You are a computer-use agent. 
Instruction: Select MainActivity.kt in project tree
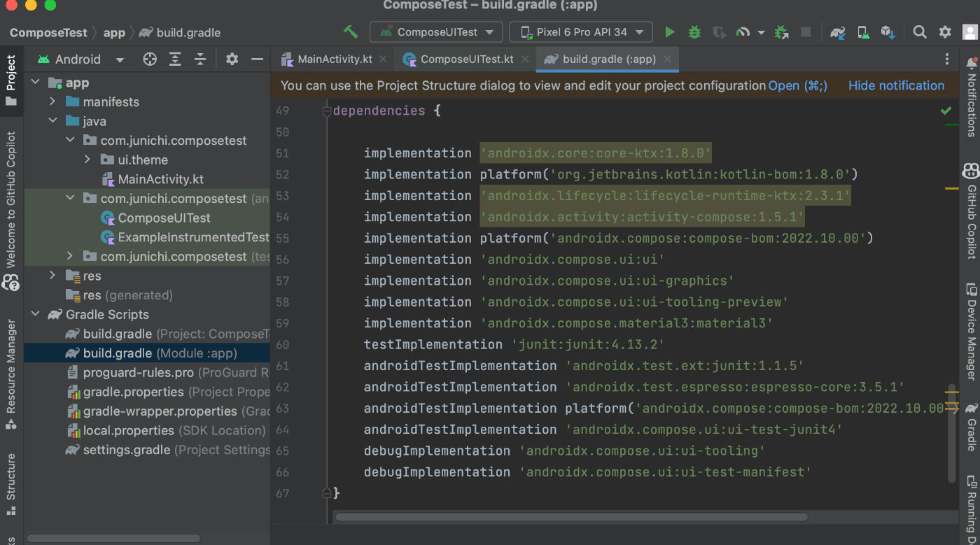coord(160,179)
